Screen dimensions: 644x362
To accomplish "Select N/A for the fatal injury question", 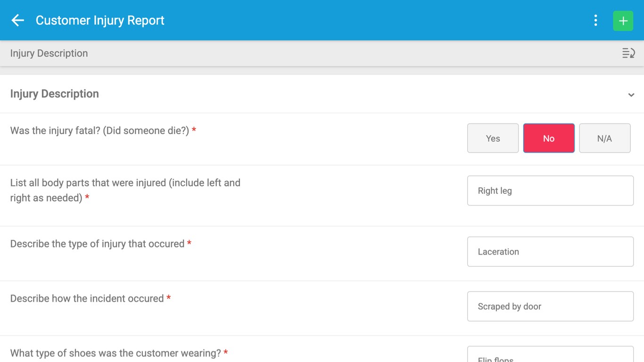I will coord(605,138).
